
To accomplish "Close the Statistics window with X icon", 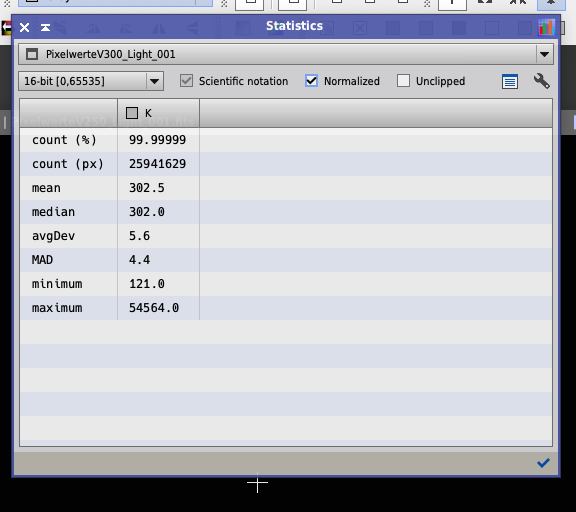I will click(x=25, y=28).
